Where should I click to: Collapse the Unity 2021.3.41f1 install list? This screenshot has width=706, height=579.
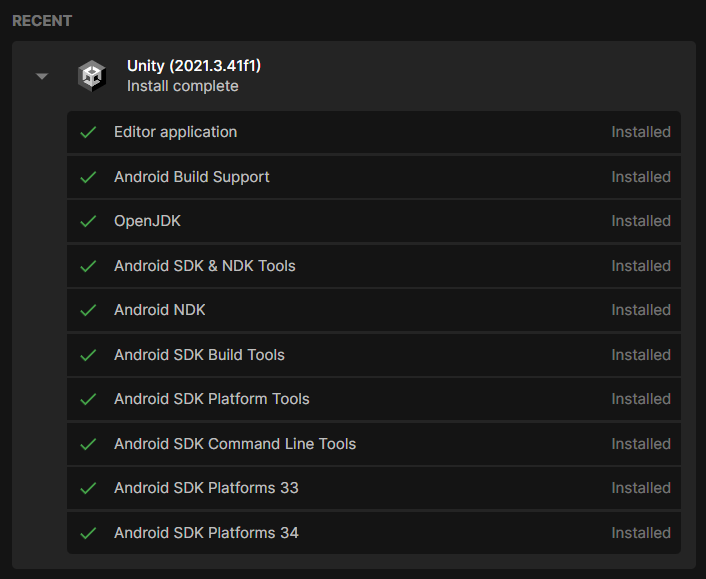[42, 76]
